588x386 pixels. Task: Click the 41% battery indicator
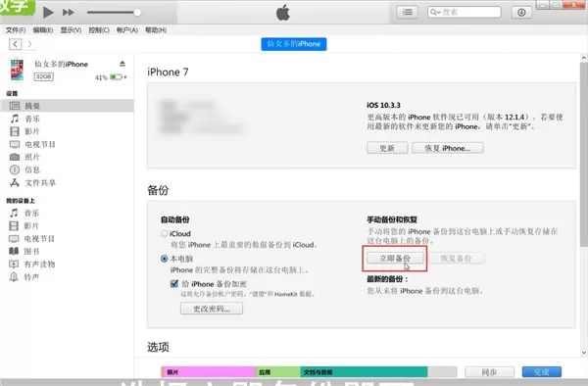111,77
